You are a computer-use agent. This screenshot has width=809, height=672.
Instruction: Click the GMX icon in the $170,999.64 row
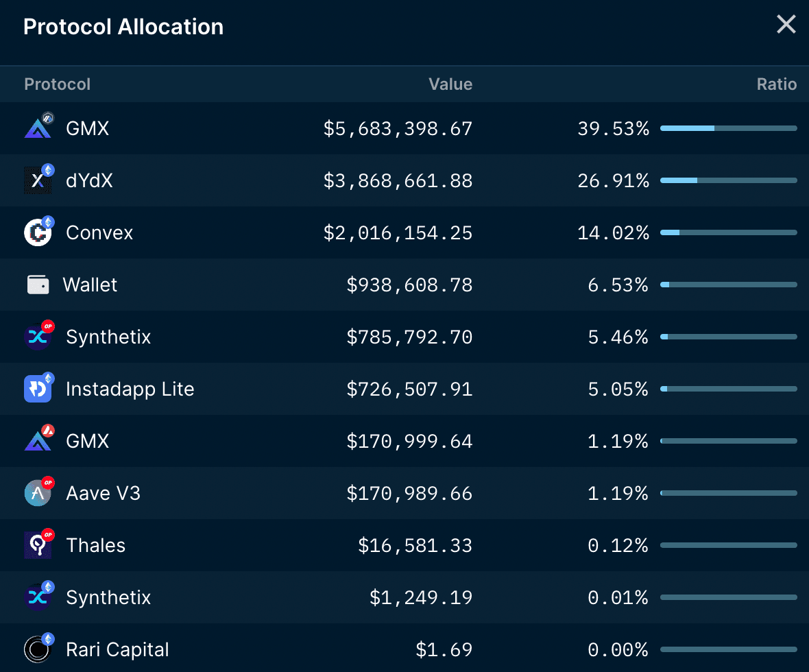click(38, 441)
